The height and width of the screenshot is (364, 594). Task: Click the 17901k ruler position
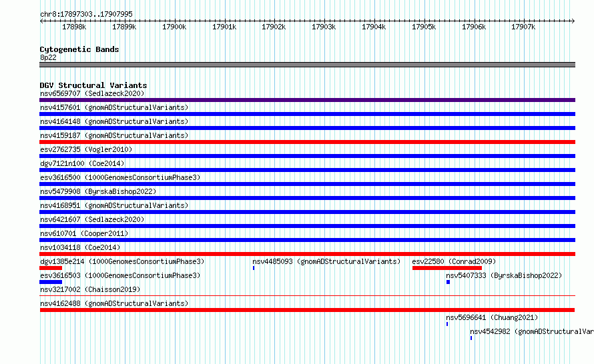[224, 27]
